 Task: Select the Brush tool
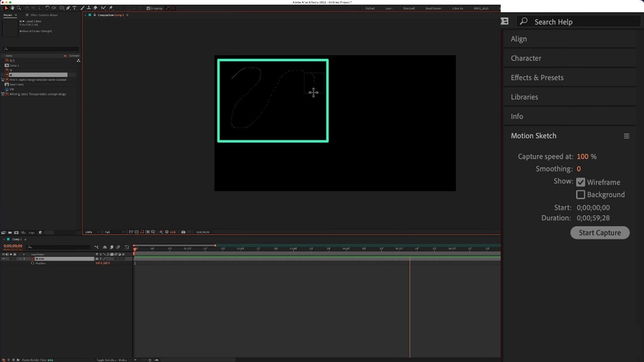pos(82,8)
